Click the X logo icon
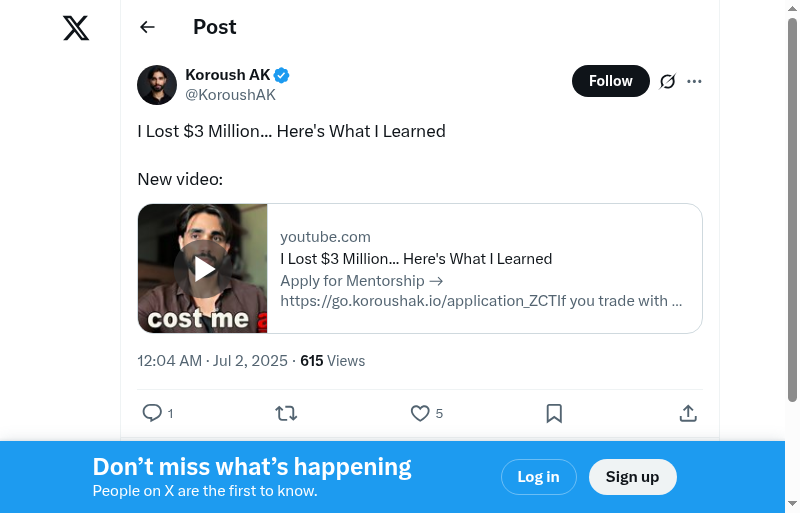Image resolution: width=800 pixels, height=513 pixels. [76, 28]
